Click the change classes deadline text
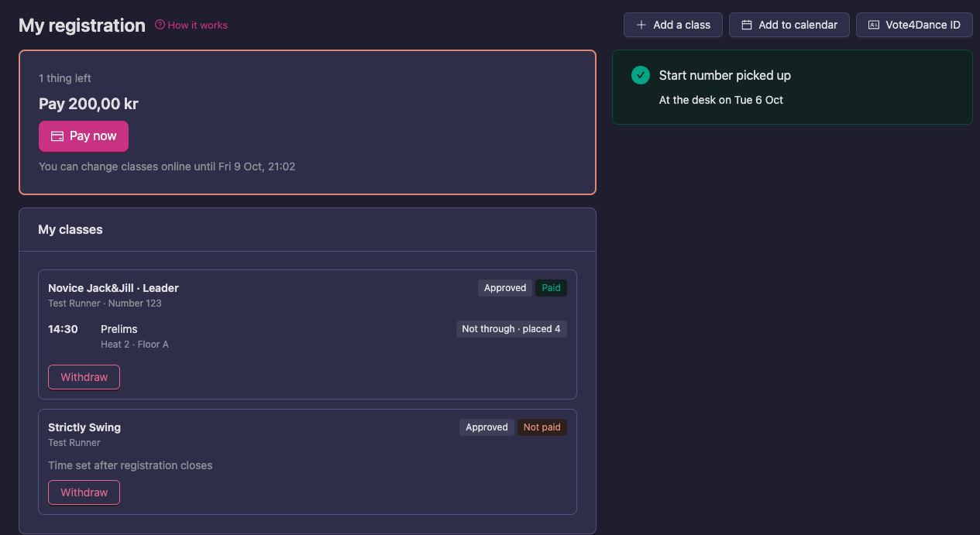This screenshot has width=980, height=535. (x=167, y=166)
